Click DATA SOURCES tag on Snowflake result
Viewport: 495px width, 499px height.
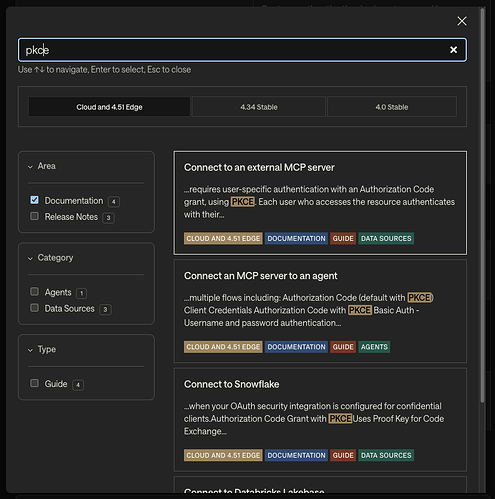(x=386, y=455)
